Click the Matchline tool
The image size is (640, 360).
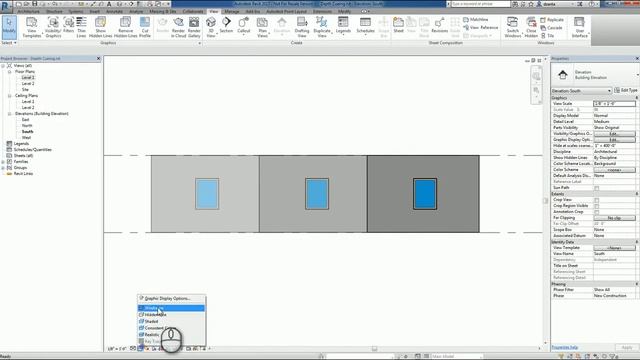[x=476, y=20]
